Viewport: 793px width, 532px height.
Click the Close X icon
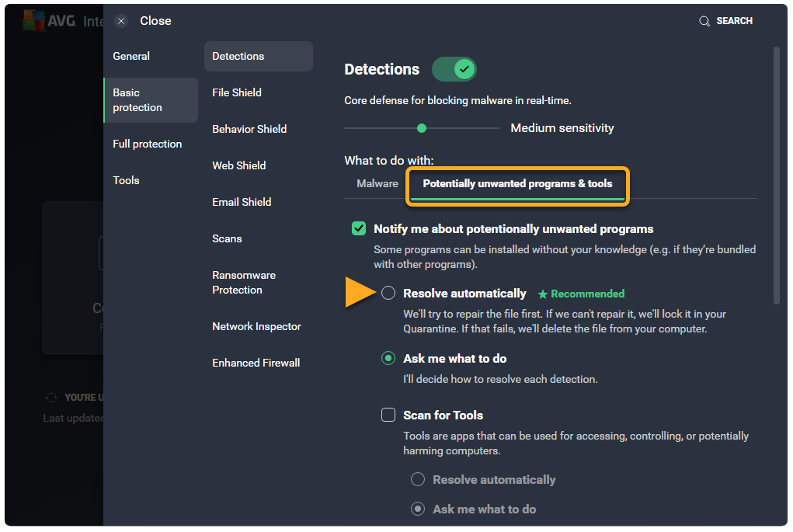(x=121, y=21)
